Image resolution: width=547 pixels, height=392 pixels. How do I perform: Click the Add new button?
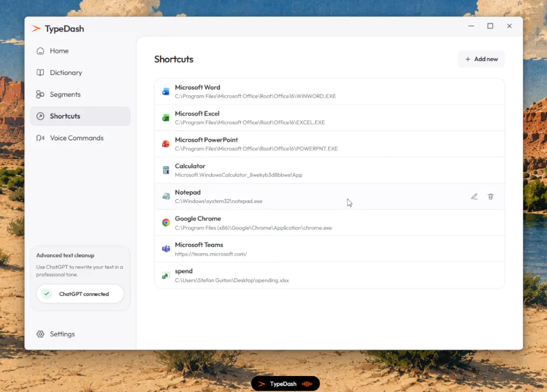(x=481, y=60)
